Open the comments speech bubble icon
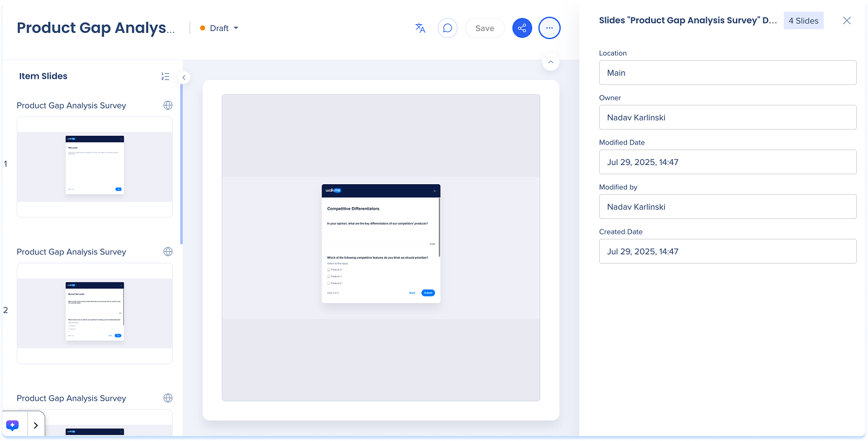868x441 pixels. [447, 28]
